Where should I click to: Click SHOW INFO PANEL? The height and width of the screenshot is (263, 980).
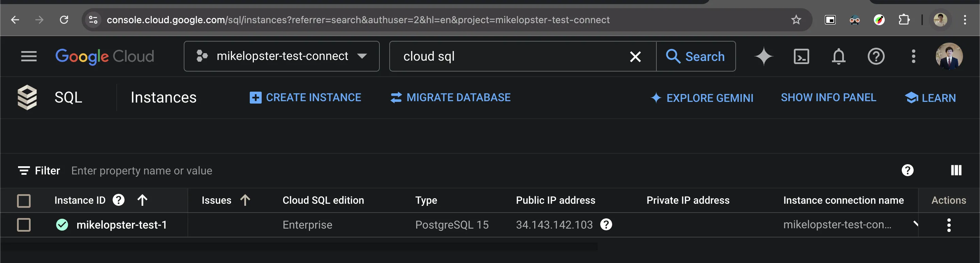[828, 97]
